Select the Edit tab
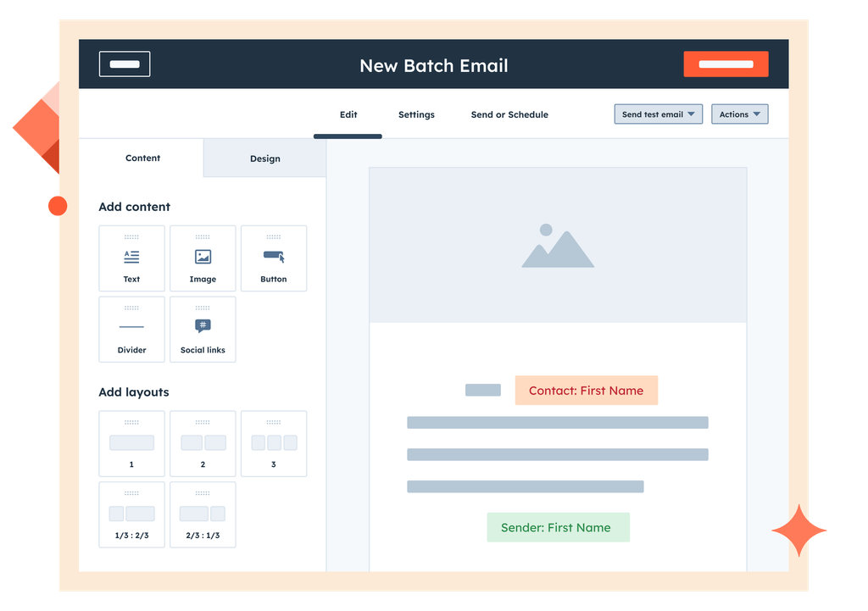Image resolution: width=868 pixels, height=611 pixels. (x=348, y=114)
